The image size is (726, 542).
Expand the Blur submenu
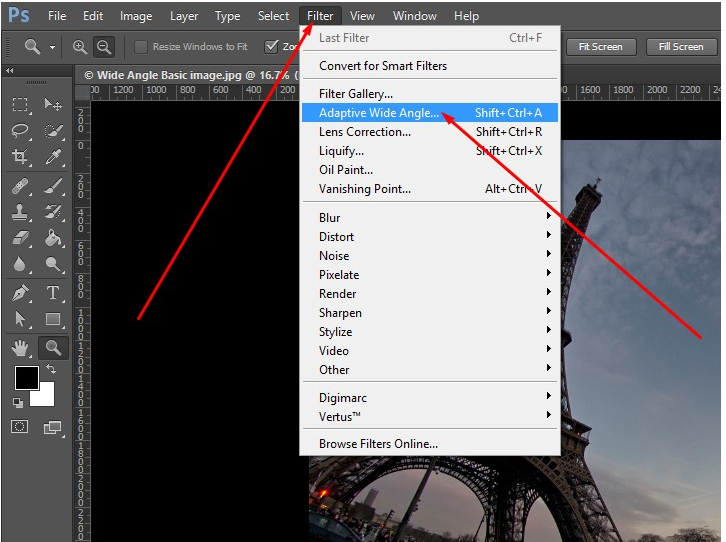pyautogui.click(x=430, y=218)
